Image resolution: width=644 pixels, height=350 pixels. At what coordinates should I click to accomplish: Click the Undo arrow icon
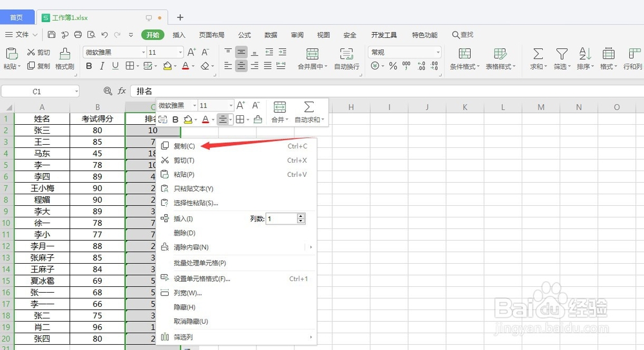click(105, 35)
